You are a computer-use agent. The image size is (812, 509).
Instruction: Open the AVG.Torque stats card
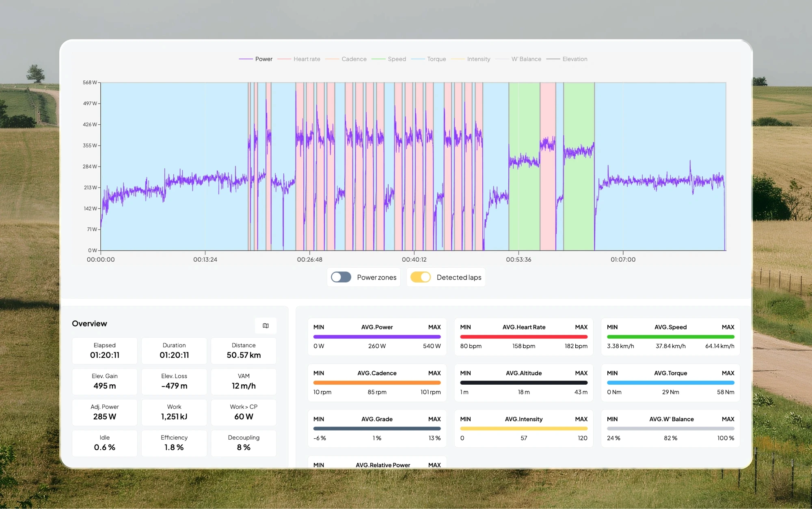click(670, 382)
